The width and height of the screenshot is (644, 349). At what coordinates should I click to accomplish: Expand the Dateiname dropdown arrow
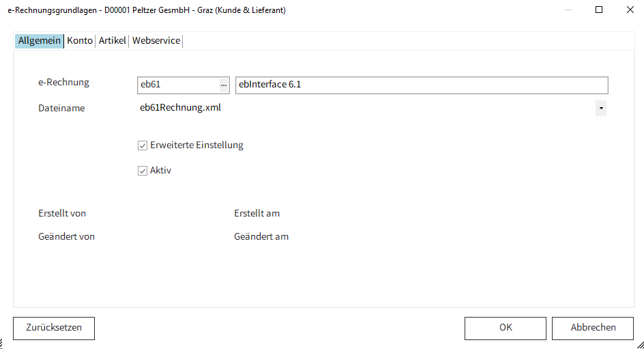600,108
